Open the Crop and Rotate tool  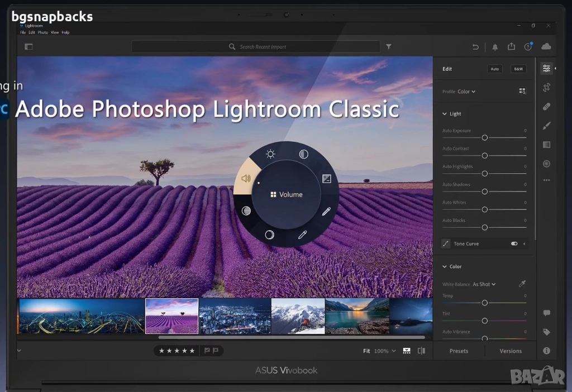(x=546, y=87)
